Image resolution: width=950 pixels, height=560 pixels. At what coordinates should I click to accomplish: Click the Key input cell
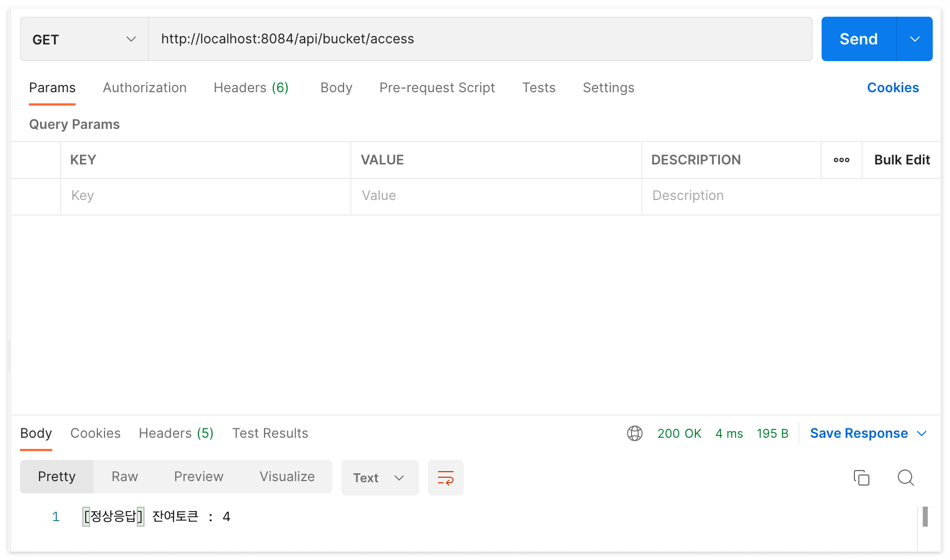pyautogui.click(x=206, y=196)
